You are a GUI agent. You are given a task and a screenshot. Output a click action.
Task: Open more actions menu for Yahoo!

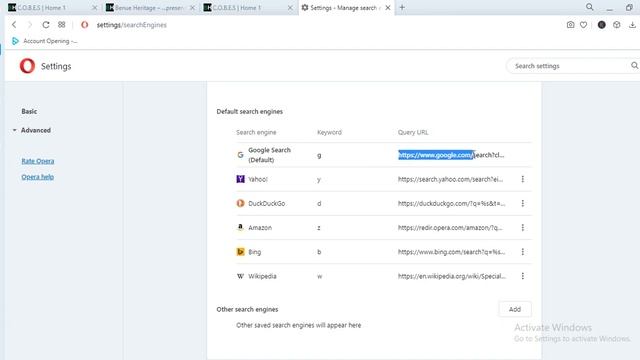coord(522,179)
